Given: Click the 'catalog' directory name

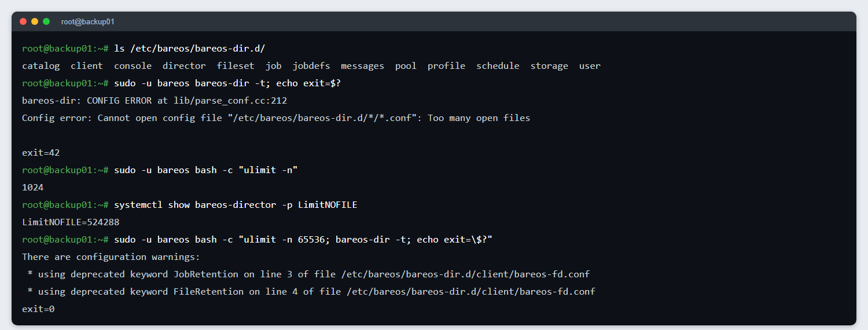Looking at the screenshot, I should coord(41,66).
